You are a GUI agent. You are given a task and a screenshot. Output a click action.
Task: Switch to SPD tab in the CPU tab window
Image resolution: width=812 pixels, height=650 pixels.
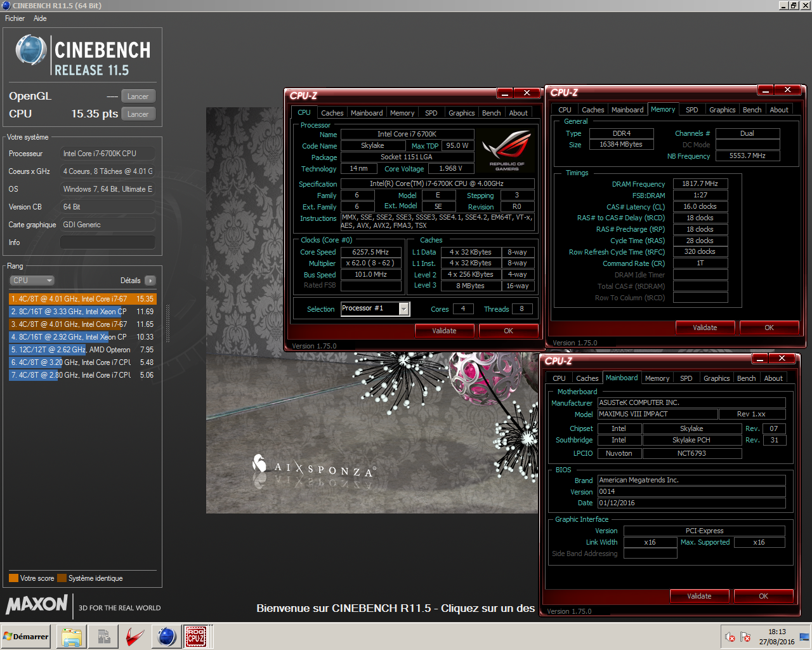(431, 113)
